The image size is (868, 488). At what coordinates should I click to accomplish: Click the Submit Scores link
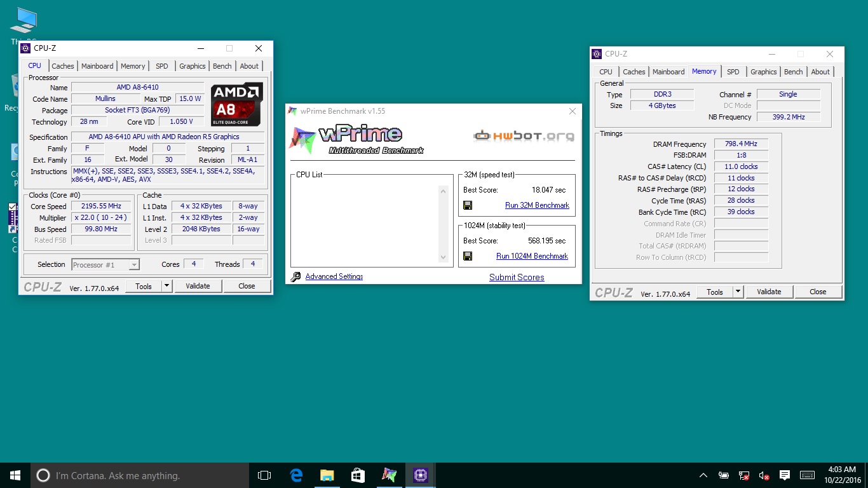click(x=517, y=277)
